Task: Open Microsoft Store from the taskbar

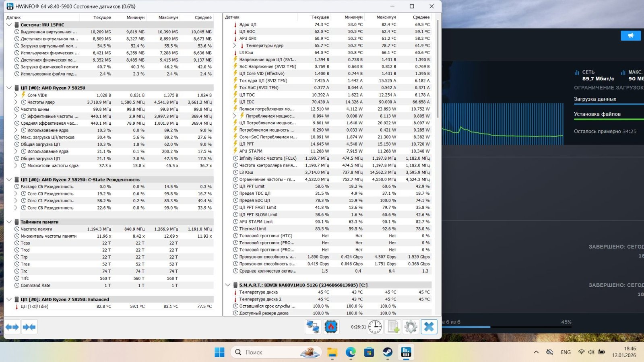Action: point(369,352)
